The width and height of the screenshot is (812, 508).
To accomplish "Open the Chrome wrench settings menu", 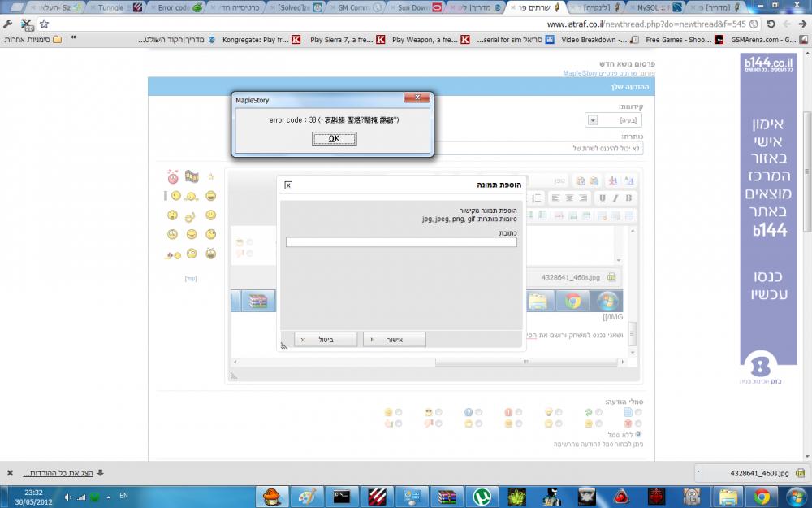I will coord(8,24).
